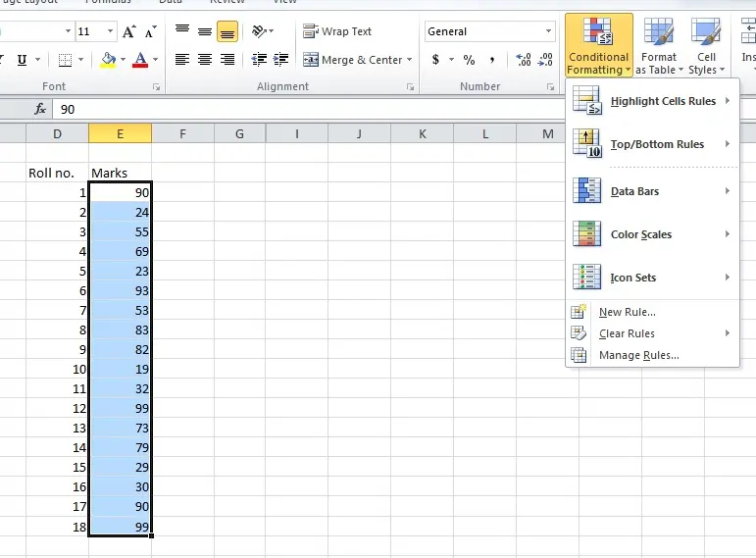The width and height of the screenshot is (756, 558).
Task: Toggle the highlighted Bottom Align icon
Action: click(227, 31)
